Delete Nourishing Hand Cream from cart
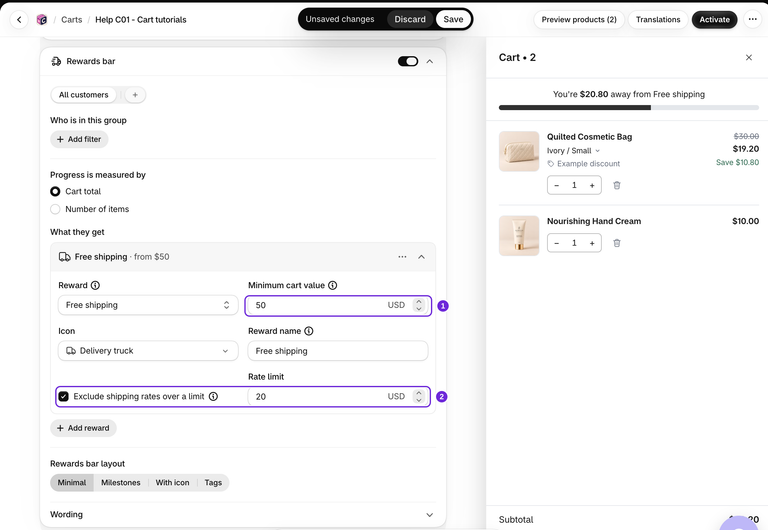768x530 pixels. pos(617,243)
